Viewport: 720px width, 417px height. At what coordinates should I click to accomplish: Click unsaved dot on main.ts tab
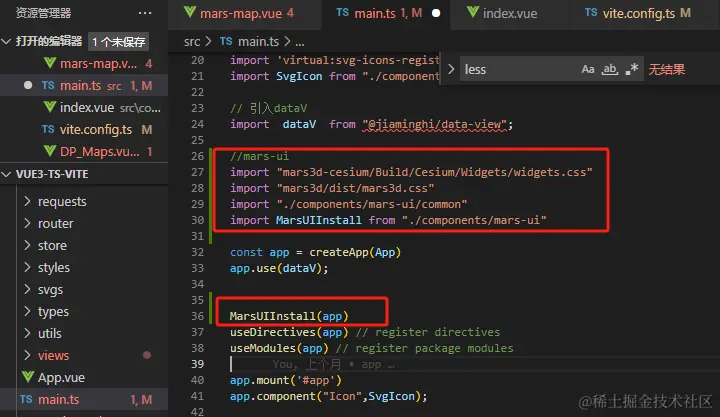(x=436, y=13)
